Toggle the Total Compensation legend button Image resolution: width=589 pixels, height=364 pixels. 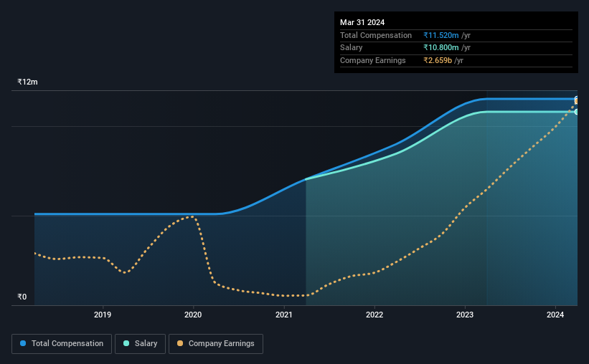tap(62, 344)
